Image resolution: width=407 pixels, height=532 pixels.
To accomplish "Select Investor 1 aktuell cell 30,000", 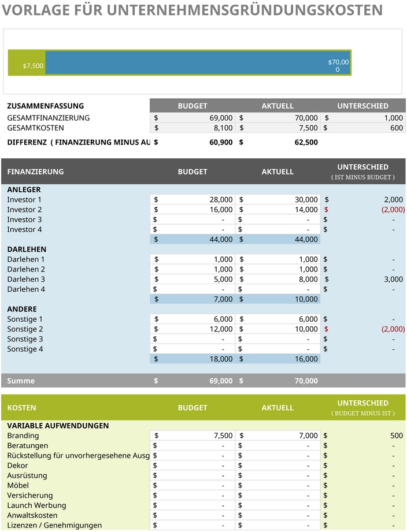I will coord(277,199).
